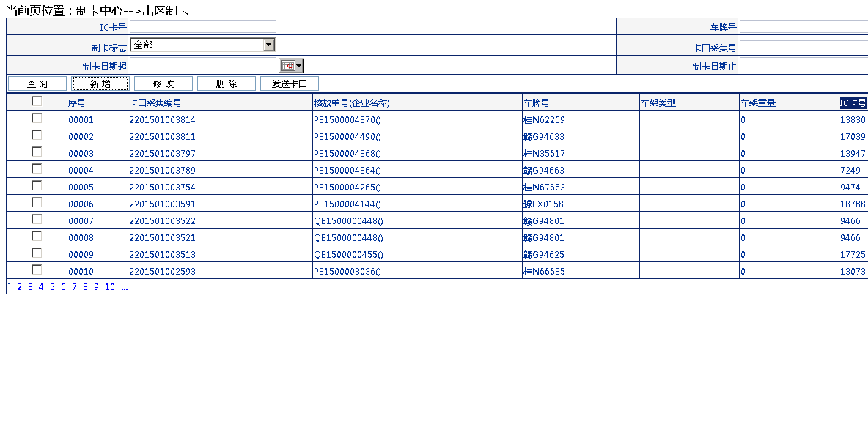Select IC card value 13830
Image resolution: width=868 pixels, height=438 pixels.
pos(853,120)
